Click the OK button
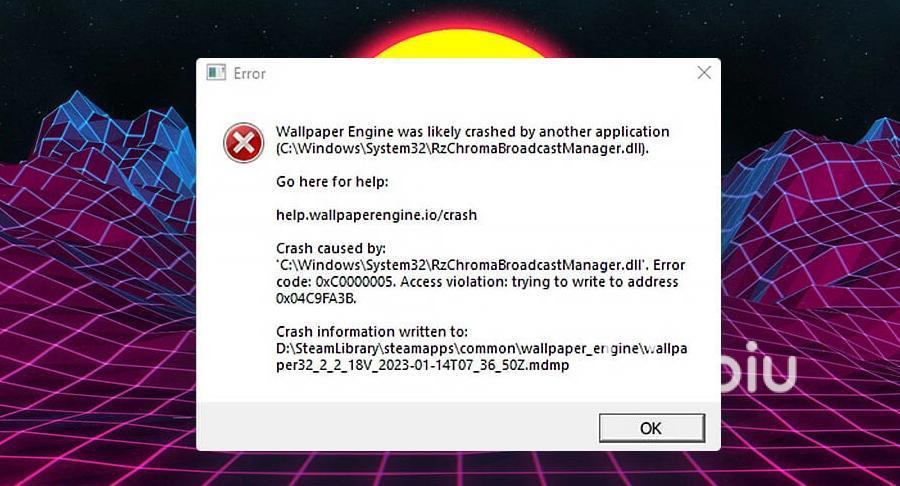 (x=651, y=428)
